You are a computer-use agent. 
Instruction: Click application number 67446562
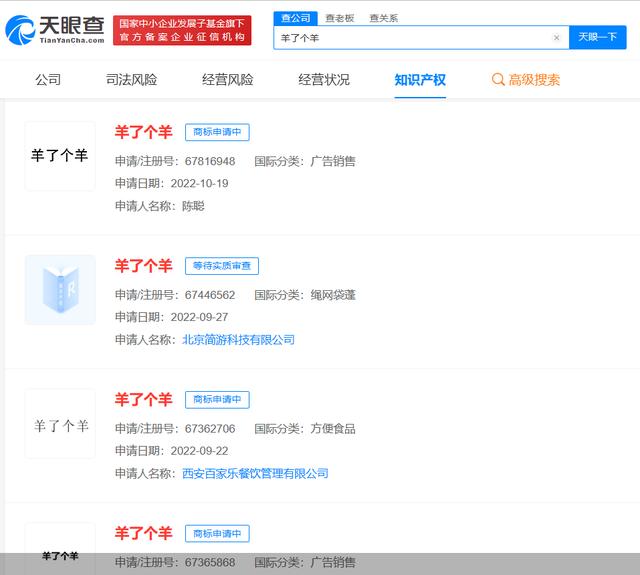pos(210,295)
